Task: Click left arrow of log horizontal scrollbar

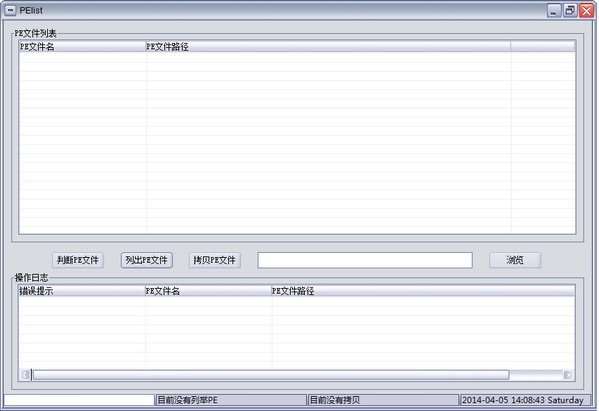Action: pos(25,375)
